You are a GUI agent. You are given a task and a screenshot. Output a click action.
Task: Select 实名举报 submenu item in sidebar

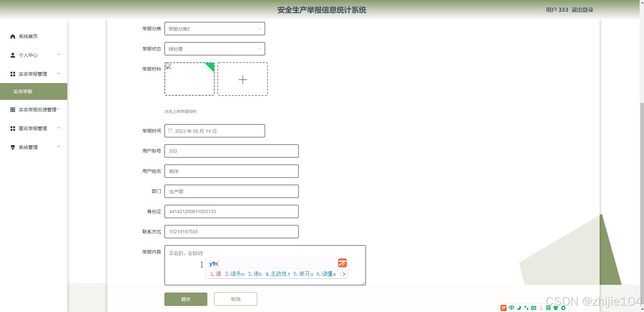point(23,91)
